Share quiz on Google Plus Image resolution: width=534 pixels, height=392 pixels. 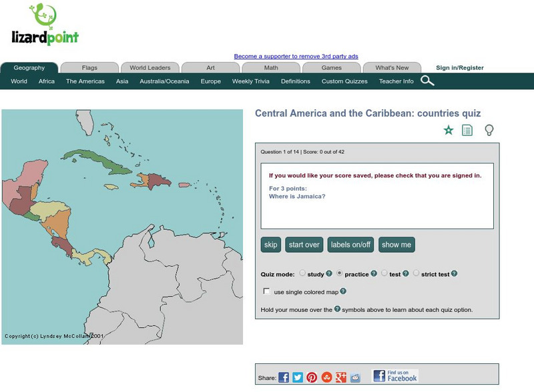(341, 377)
